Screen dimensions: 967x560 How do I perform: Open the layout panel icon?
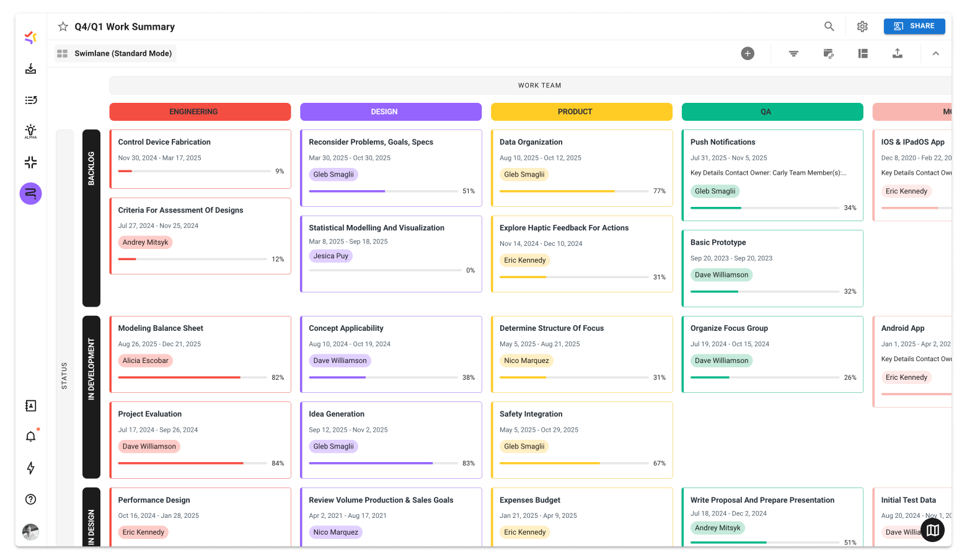tap(863, 53)
